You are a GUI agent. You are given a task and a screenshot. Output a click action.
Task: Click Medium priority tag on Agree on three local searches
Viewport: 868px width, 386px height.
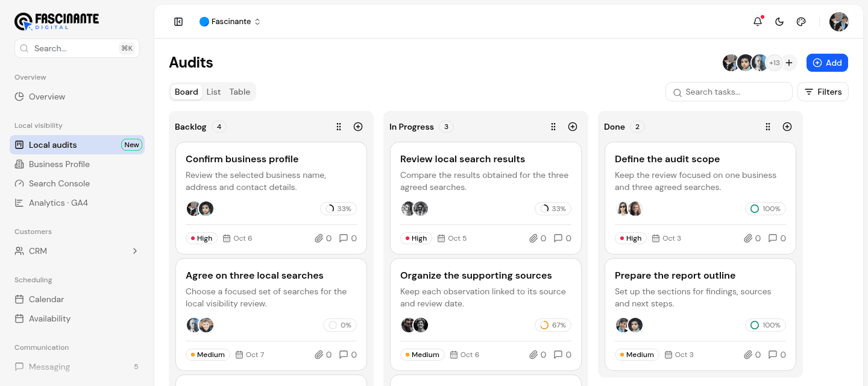(x=208, y=355)
